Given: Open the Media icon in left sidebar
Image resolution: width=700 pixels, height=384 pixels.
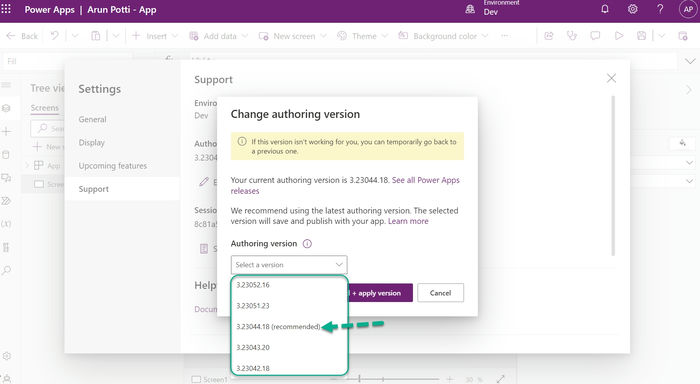Looking at the screenshot, I should click(6, 178).
